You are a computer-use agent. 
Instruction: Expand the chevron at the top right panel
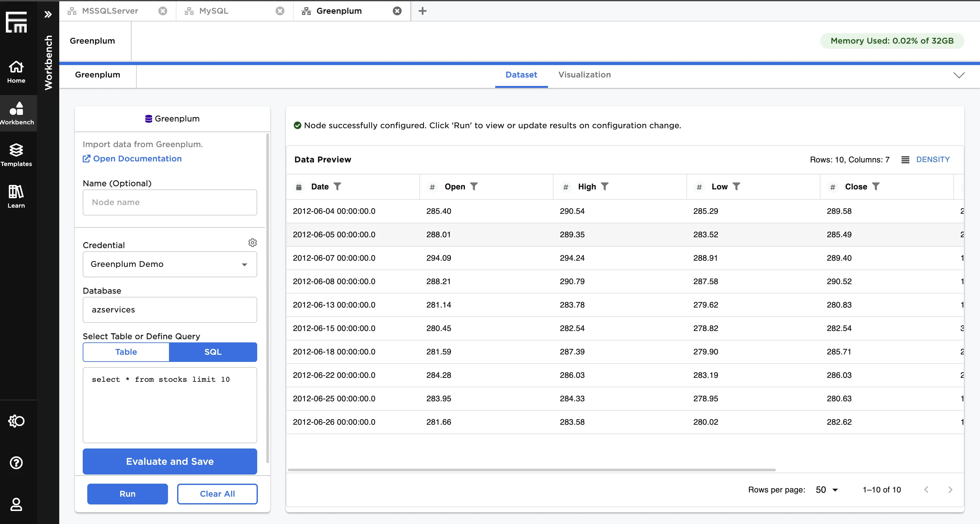[960, 75]
